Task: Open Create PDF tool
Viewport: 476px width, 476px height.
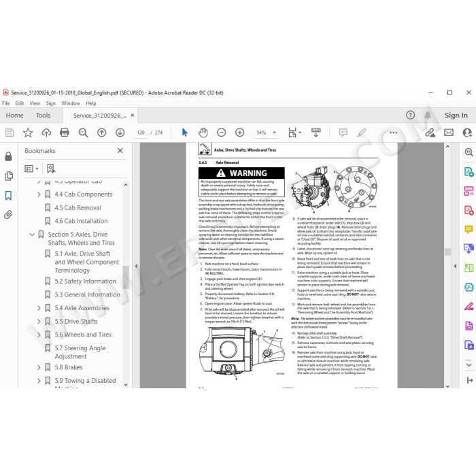Action: (469, 210)
